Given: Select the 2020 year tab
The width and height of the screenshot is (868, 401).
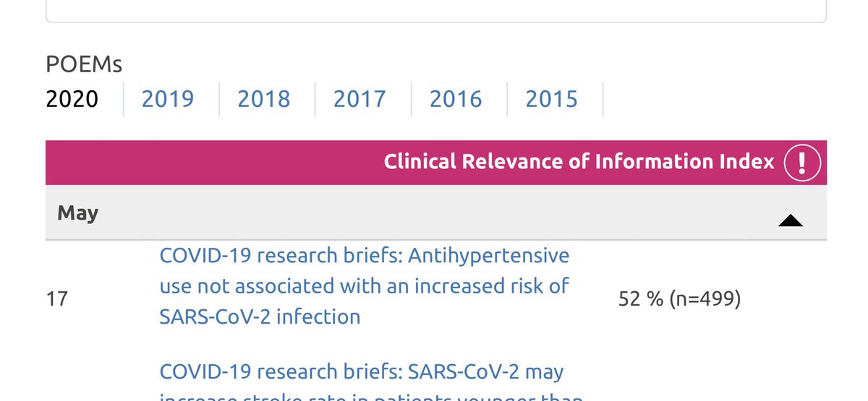Looking at the screenshot, I should tap(72, 98).
